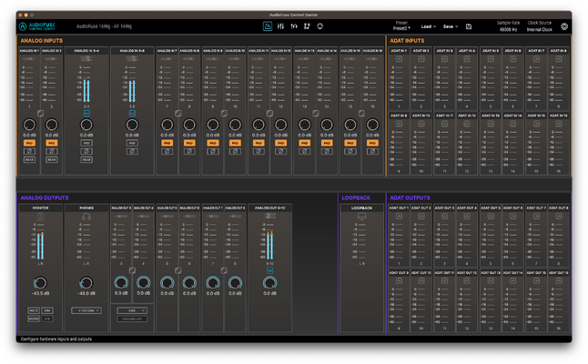588x364 pixels.
Task: Link Analog Out 5 and 6 channels
Action: click(178, 270)
